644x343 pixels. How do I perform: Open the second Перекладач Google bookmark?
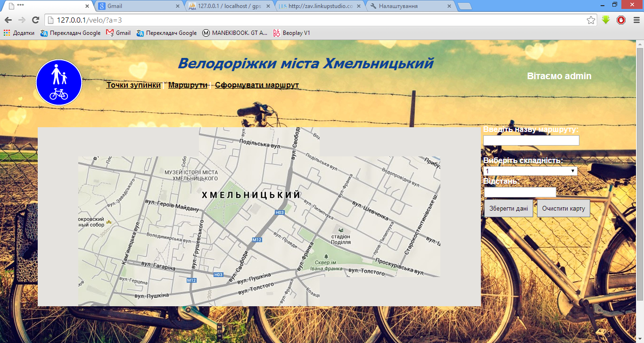point(167,33)
